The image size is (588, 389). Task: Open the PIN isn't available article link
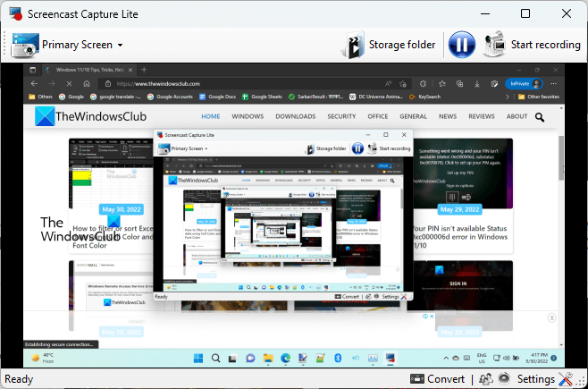(x=460, y=237)
